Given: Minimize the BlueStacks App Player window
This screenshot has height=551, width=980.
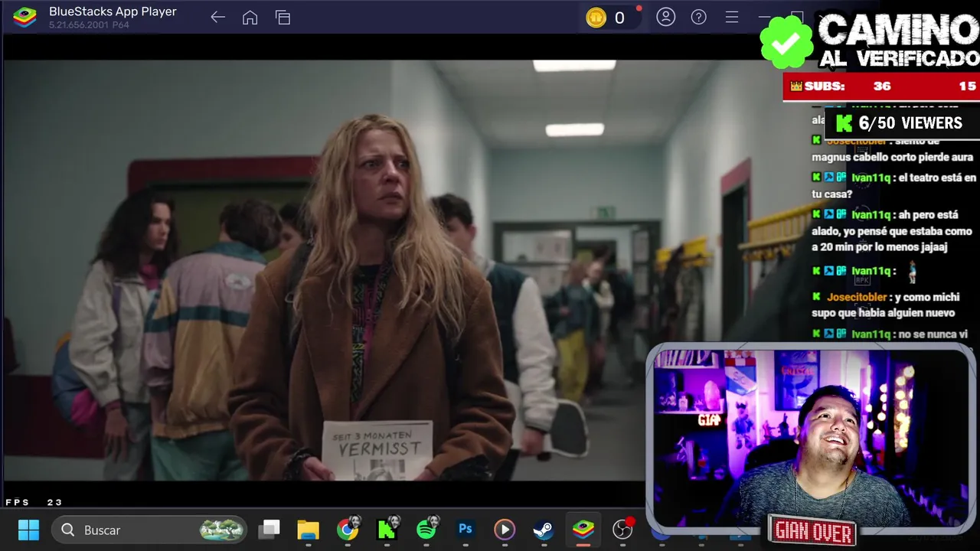Looking at the screenshot, I should click(x=764, y=17).
